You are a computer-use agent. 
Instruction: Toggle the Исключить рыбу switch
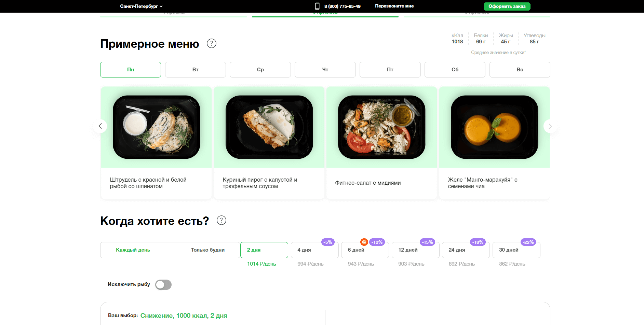point(163,285)
